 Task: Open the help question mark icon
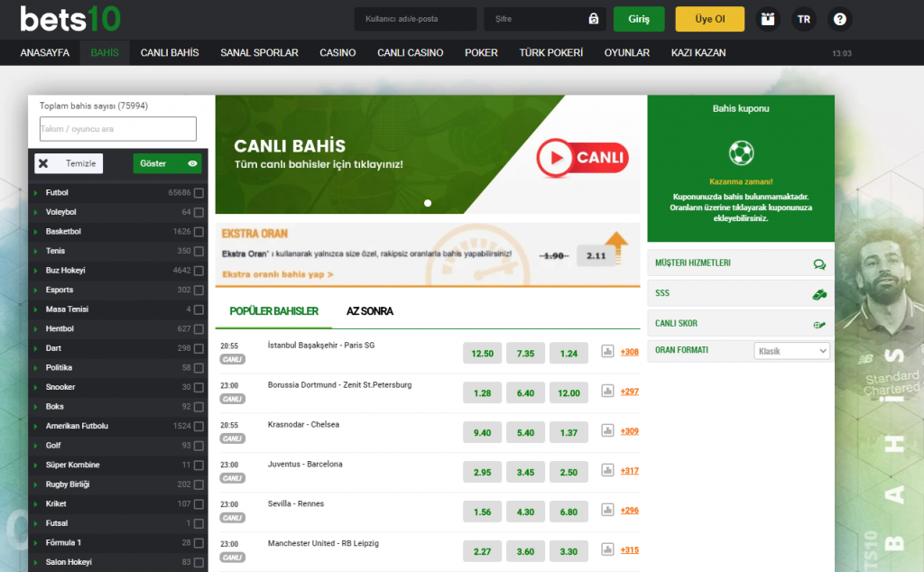pyautogui.click(x=840, y=19)
